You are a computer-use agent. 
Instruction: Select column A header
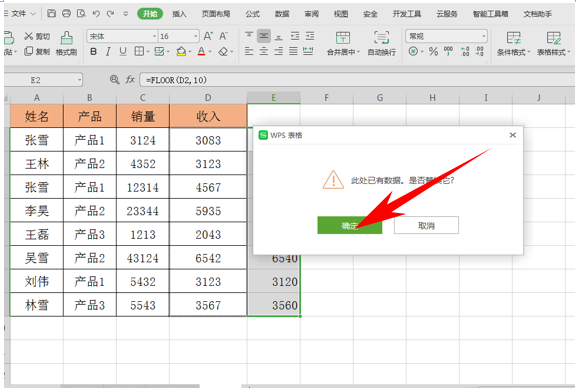pos(36,98)
